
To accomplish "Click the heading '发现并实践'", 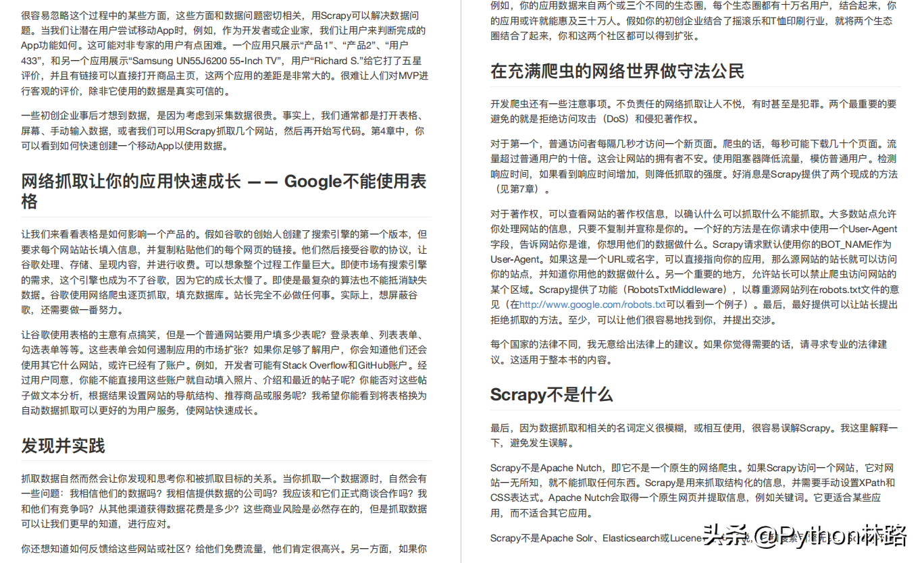I will point(63,446).
